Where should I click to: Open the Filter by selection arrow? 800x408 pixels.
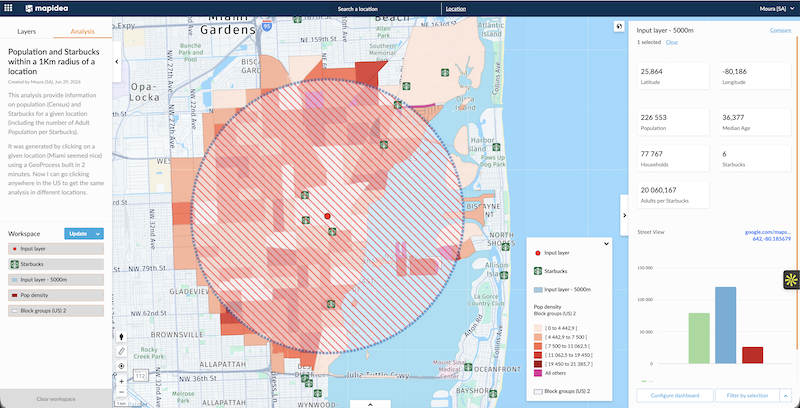click(785, 395)
